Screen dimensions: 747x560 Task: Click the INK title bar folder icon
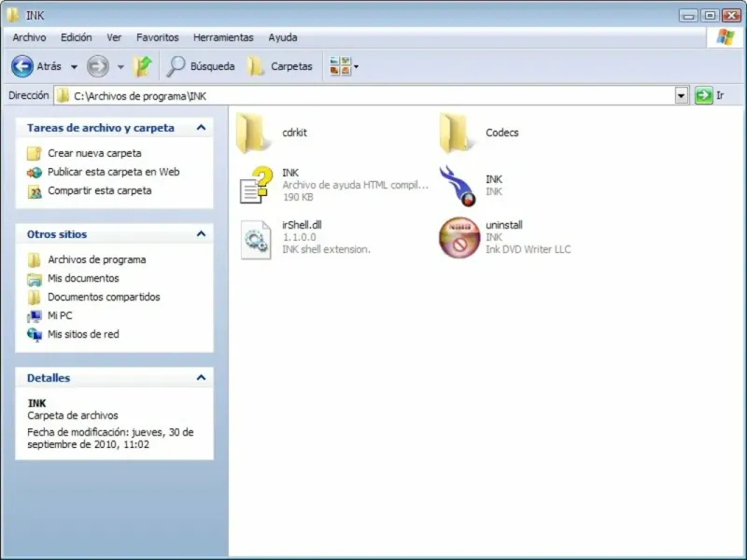(12, 15)
